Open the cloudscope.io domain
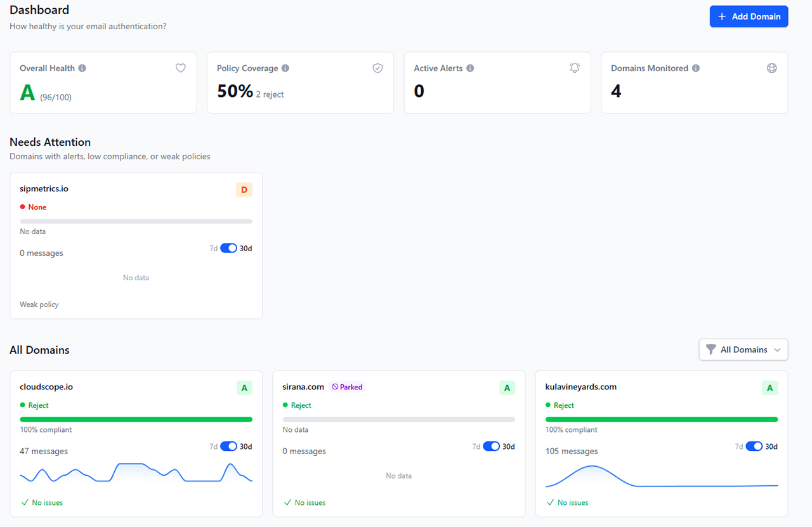The image size is (812, 527). pos(46,387)
